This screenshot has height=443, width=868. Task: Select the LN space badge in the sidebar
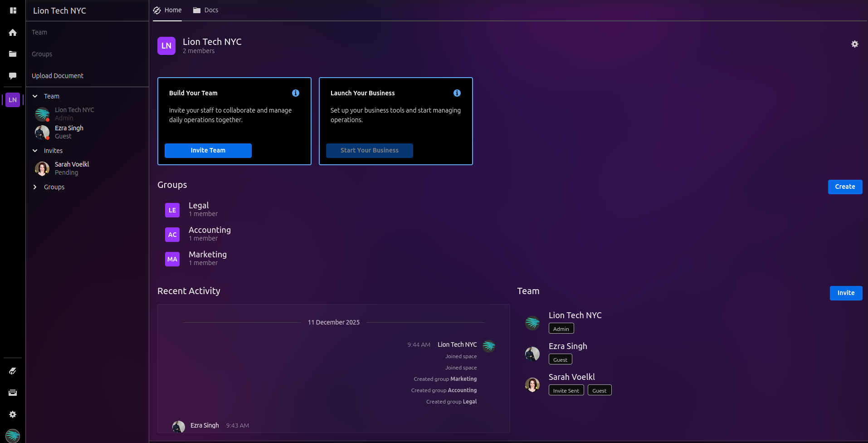click(13, 100)
